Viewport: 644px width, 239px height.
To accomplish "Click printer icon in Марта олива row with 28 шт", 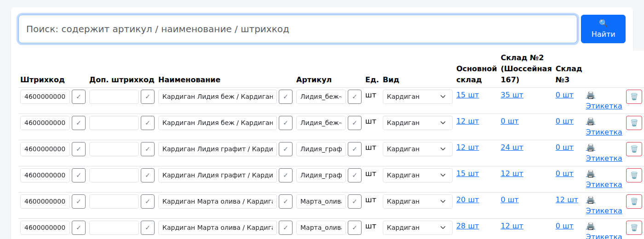I will pyautogui.click(x=591, y=226).
